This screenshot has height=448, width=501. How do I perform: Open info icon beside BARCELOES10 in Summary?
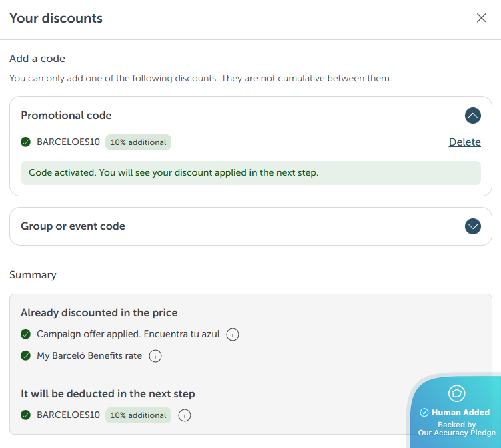[185, 415]
